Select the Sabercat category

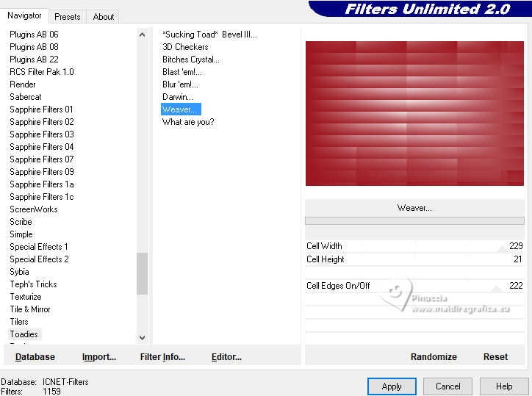26,97
